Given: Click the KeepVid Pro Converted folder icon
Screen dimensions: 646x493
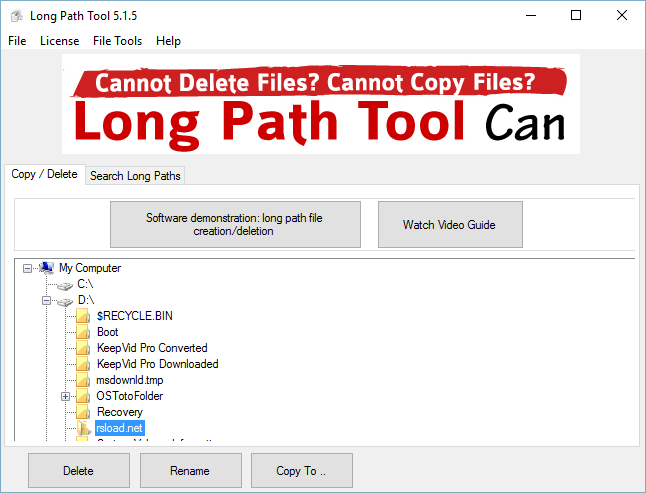Looking at the screenshot, I should [83, 348].
